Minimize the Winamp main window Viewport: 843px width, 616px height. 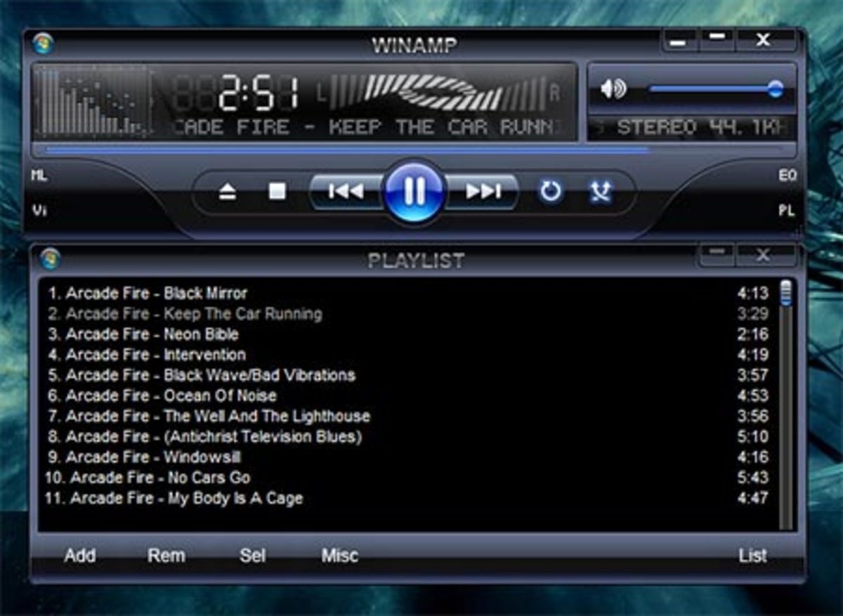coord(679,41)
